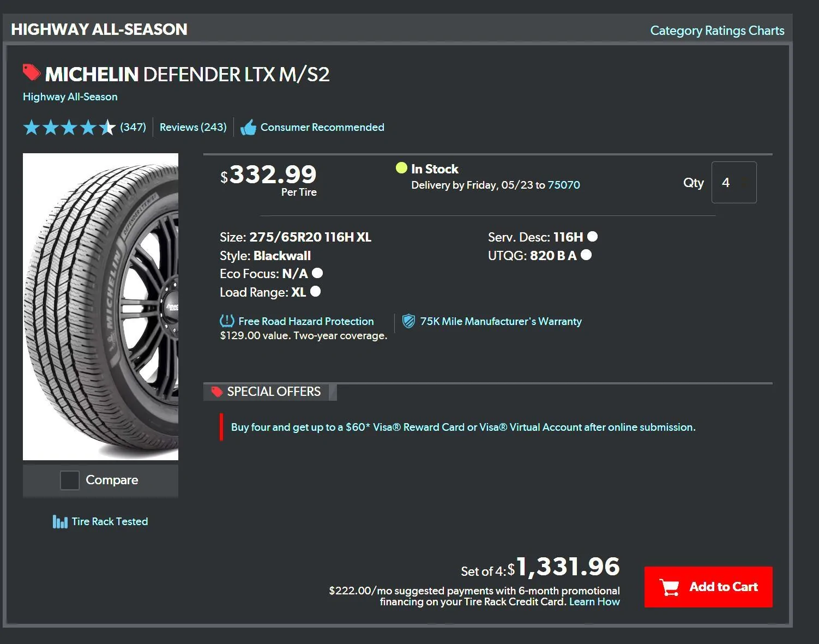Click the Add to Cart button

[708, 587]
